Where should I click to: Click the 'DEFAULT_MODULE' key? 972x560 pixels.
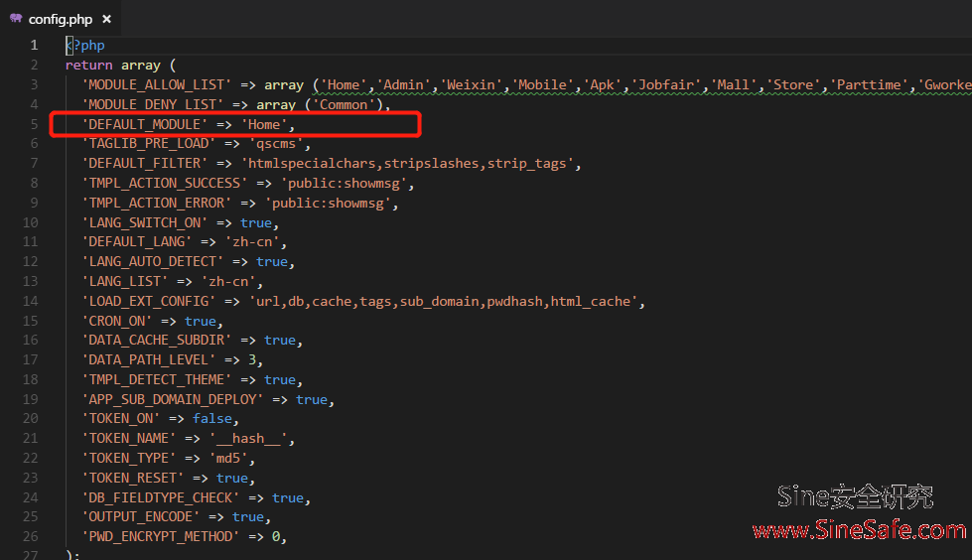coord(144,125)
